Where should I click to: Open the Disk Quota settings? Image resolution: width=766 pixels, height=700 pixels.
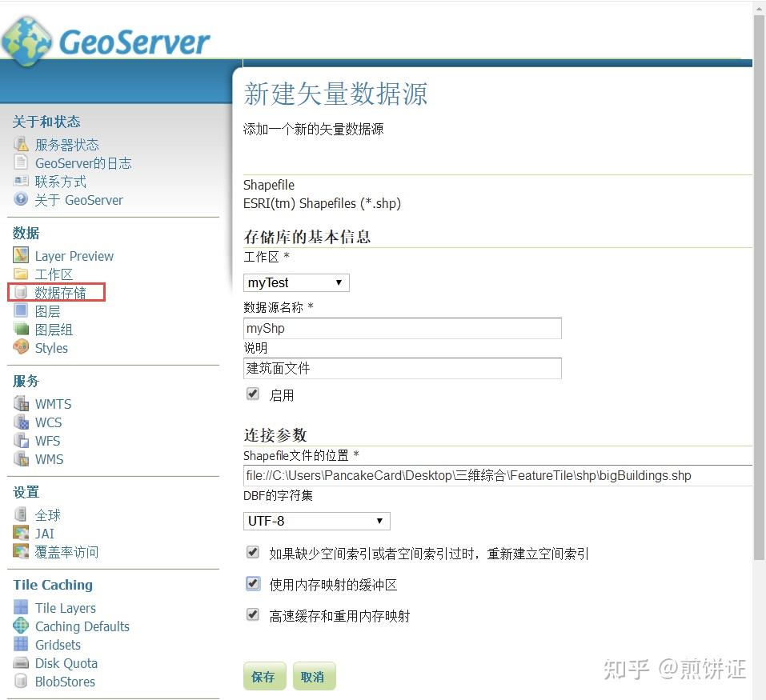65,662
